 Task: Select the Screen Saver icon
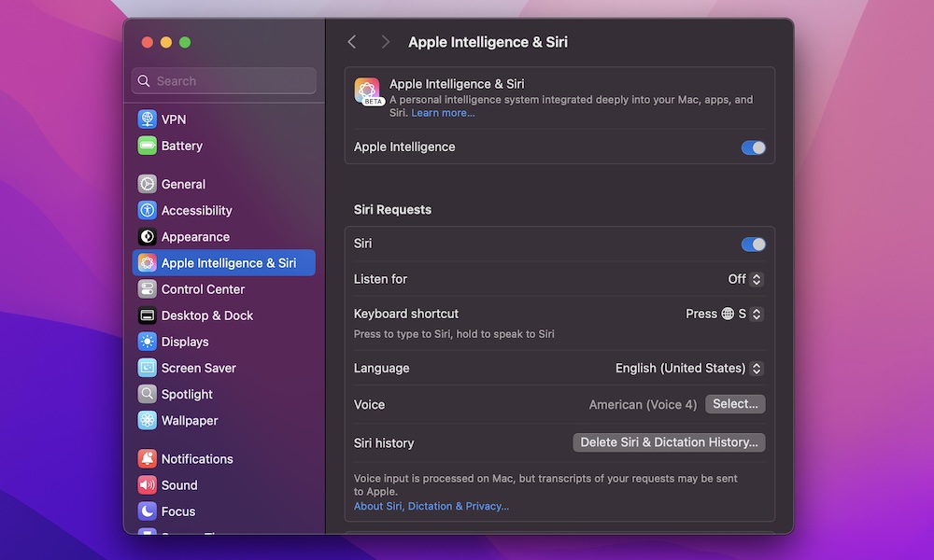149,368
